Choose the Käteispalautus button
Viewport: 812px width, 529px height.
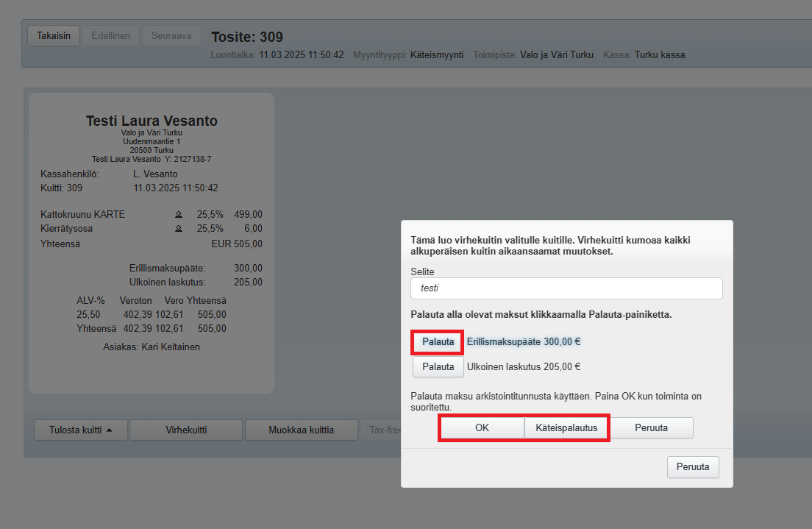click(566, 427)
